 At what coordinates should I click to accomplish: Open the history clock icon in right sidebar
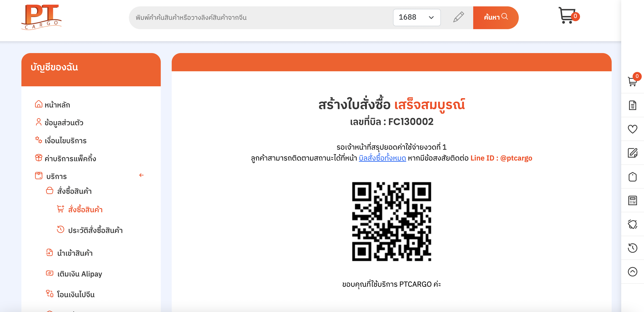pos(633,248)
